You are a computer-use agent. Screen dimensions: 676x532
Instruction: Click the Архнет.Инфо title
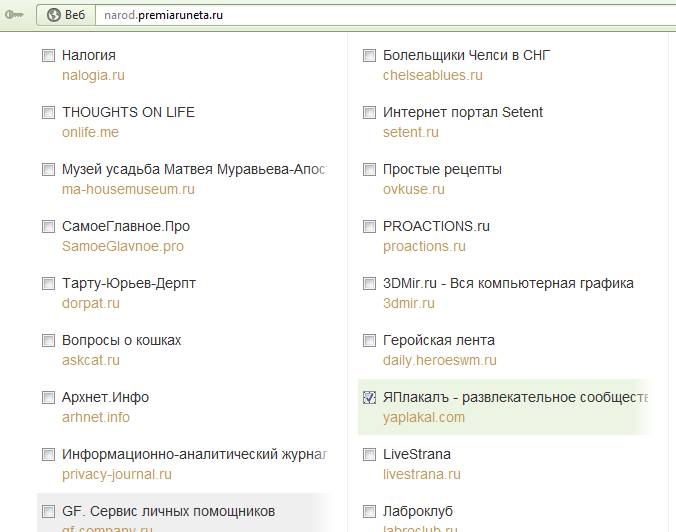pos(106,397)
